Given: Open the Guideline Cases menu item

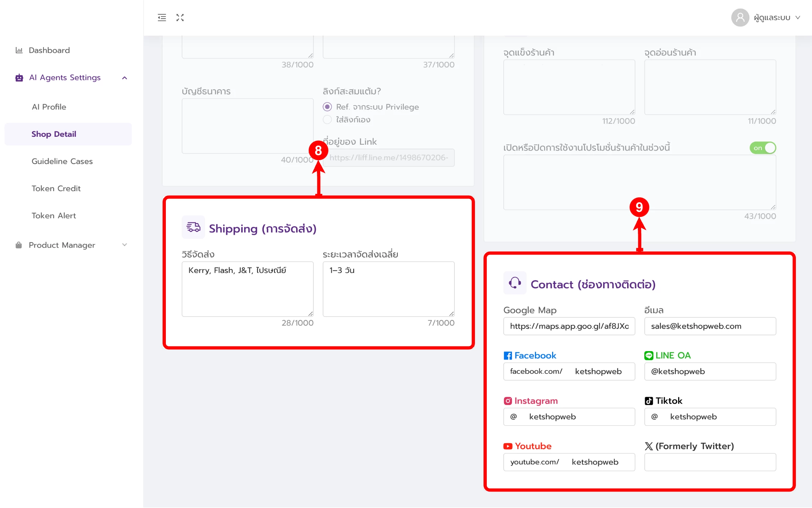Looking at the screenshot, I should point(62,161).
